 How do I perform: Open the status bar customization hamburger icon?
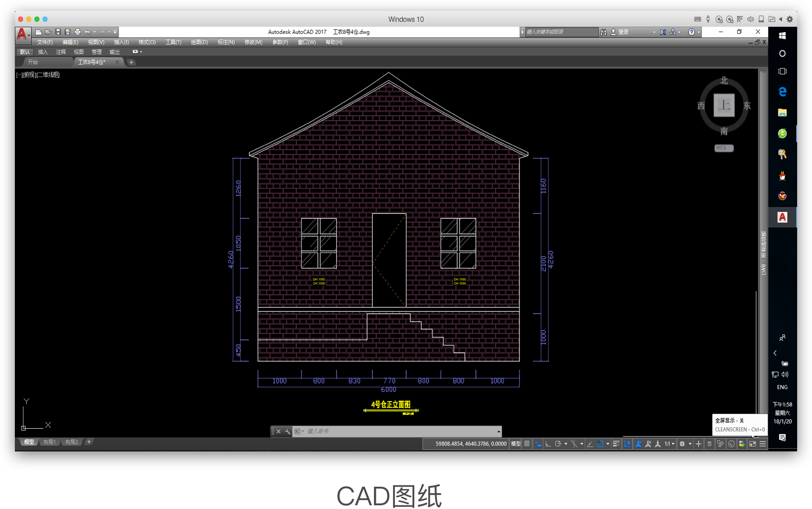tap(763, 444)
